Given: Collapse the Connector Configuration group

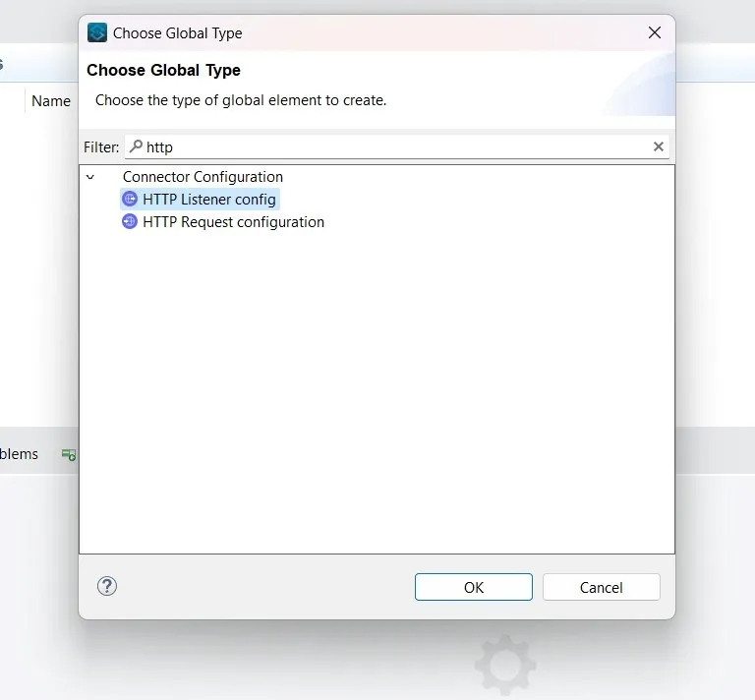Looking at the screenshot, I should click(x=90, y=177).
